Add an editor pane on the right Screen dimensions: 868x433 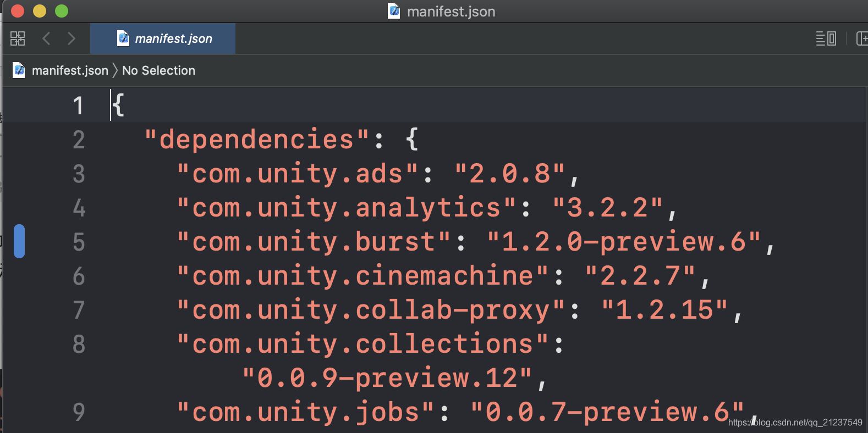click(862, 38)
